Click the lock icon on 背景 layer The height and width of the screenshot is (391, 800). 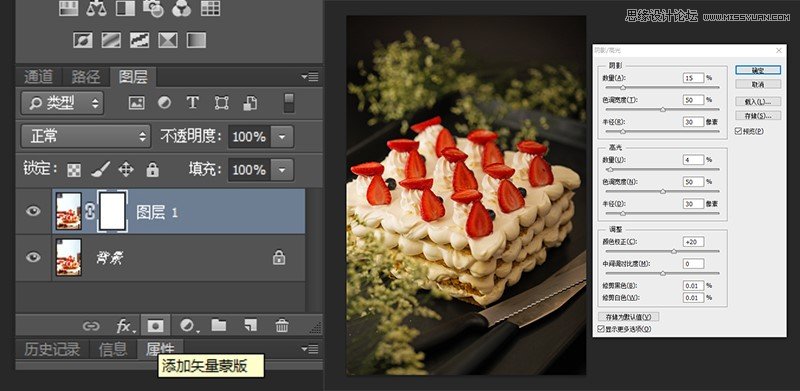[279, 257]
